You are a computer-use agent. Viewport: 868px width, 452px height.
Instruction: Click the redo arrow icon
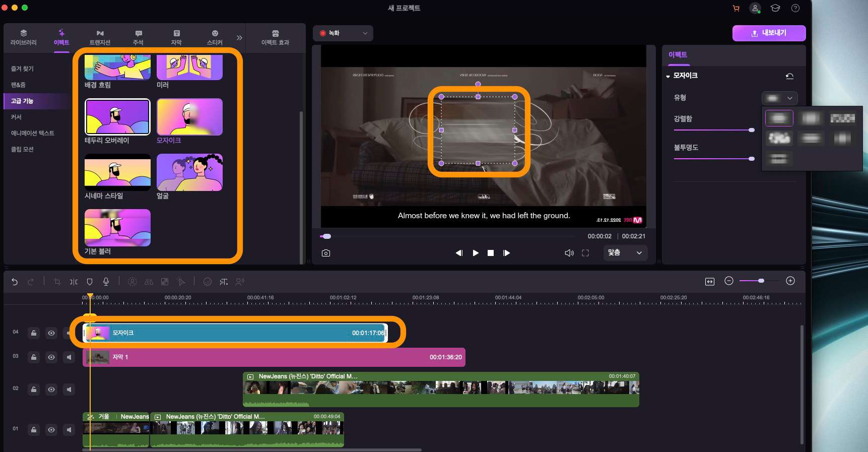click(x=31, y=282)
